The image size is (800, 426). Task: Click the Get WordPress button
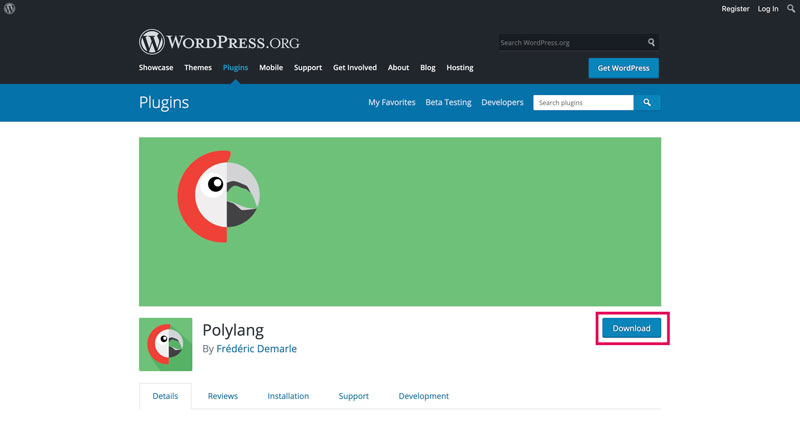pos(624,68)
